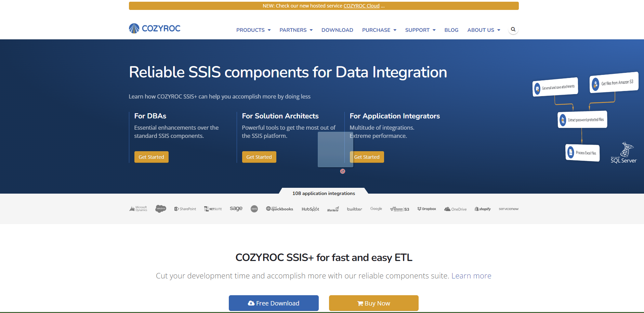Screen dimensions: 644x313
Task: Click the Google integration logo
Action: (376, 209)
